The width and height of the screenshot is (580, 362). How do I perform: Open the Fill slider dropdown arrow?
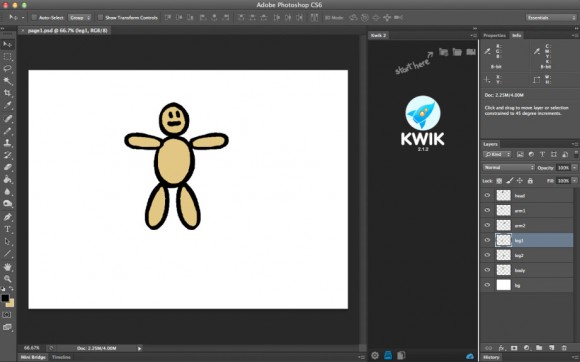pyautogui.click(x=574, y=181)
